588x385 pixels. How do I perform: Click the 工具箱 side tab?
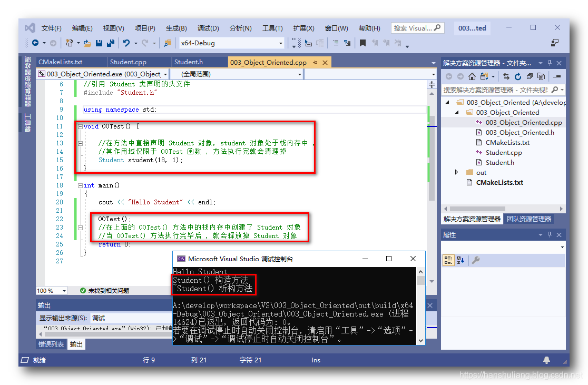click(x=27, y=122)
